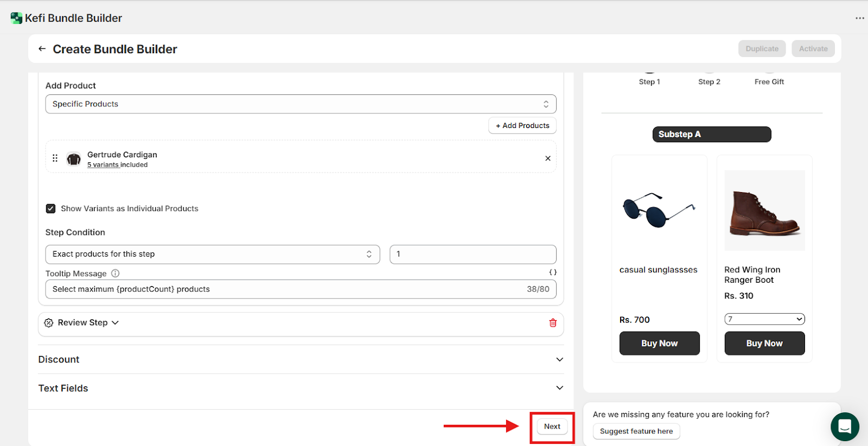The image size is (868, 446).
Task: Delete Review Step with the trash icon
Action: [x=553, y=323]
